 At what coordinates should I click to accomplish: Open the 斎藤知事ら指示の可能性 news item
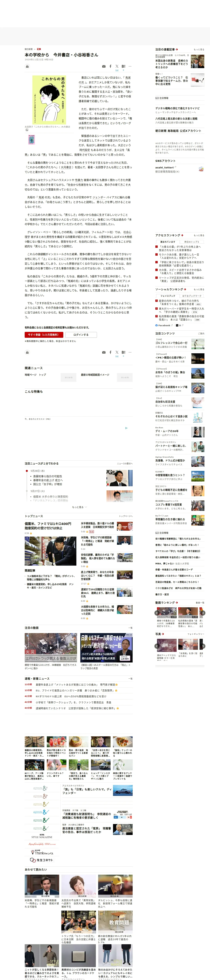point(47,476)
